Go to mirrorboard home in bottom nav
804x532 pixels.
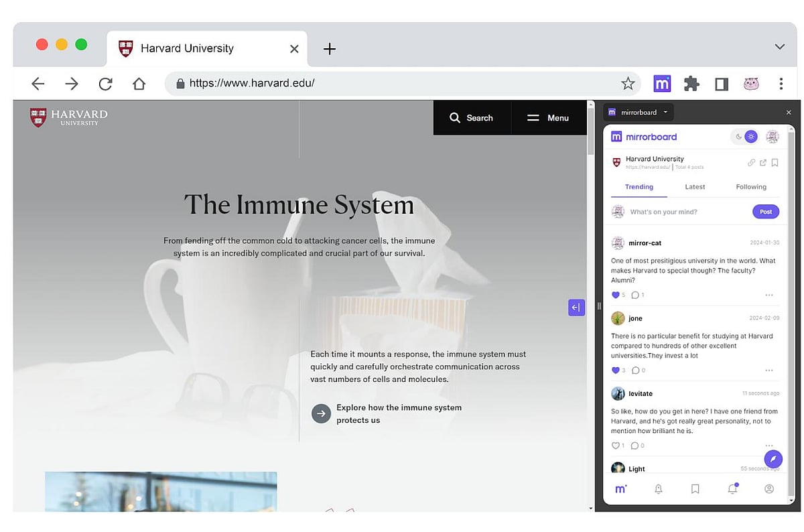[x=621, y=489]
